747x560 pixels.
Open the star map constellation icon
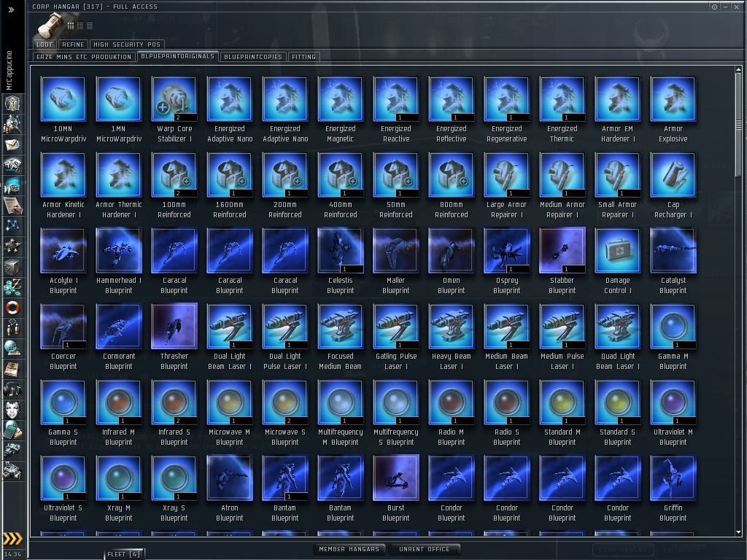pos(12,226)
